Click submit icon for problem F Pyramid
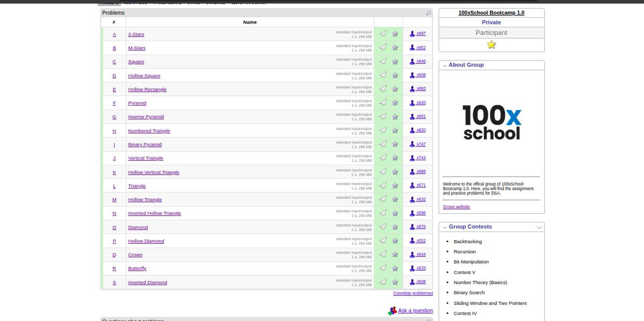Viewport: 644px width, 321px height. 383,103
